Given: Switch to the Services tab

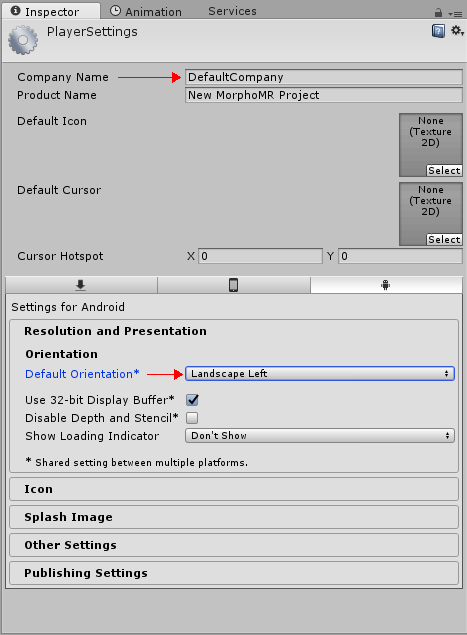Looking at the screenshot, I should 232,11.
